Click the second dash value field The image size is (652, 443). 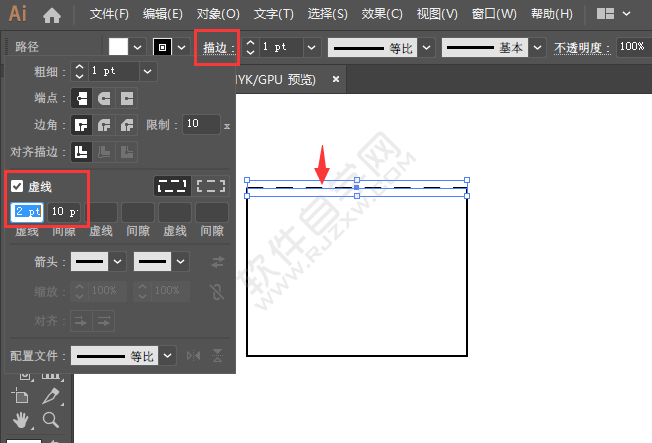(102, 212)
